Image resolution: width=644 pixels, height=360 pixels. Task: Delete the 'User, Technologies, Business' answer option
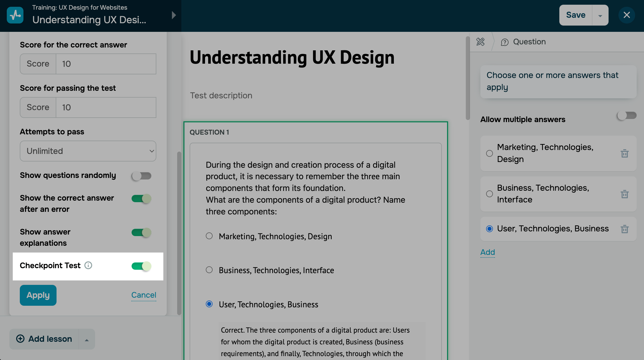(x=624, y=229)
